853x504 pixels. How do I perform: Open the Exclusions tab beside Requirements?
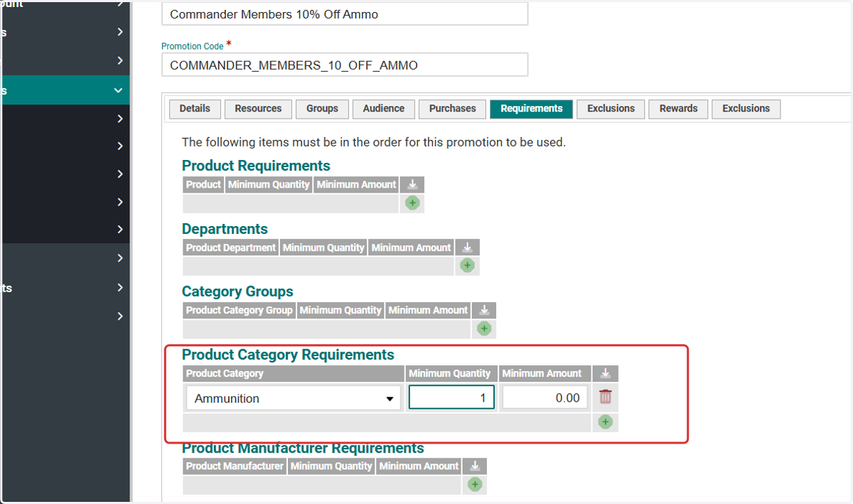click(611, 109)
